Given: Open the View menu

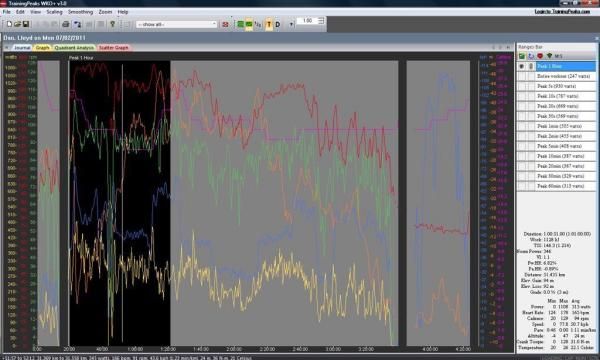Looking at the screenshot, I should click(35, 12).
